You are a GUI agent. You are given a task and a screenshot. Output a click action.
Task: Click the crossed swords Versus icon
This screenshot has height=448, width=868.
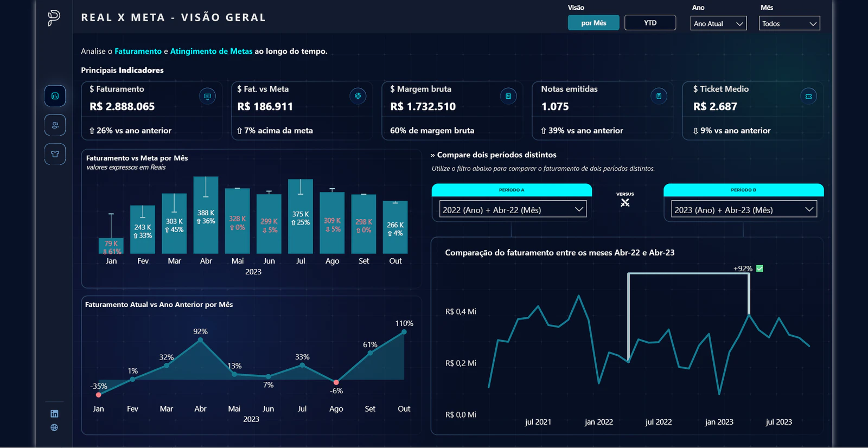pos(625,203)
